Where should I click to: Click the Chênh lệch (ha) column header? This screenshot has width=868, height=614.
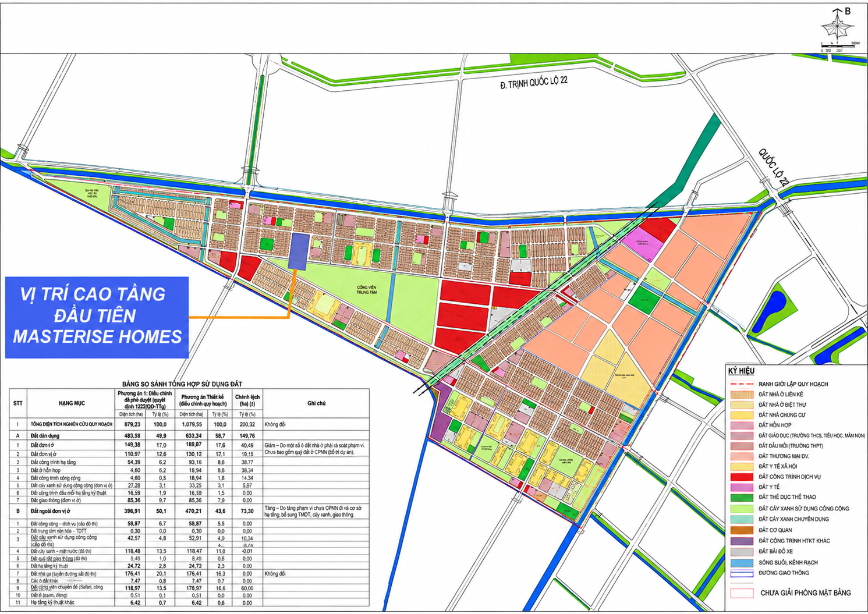point(247,400)
